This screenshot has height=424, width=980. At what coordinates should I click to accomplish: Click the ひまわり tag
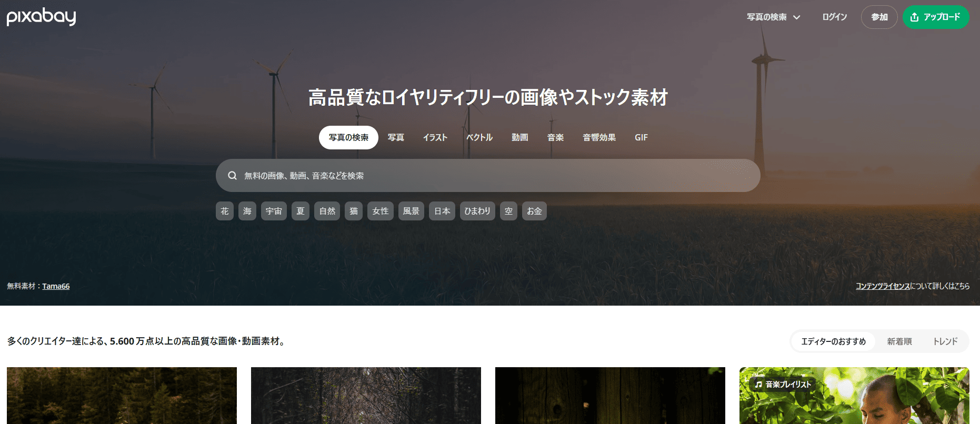[x=477, y=211]
